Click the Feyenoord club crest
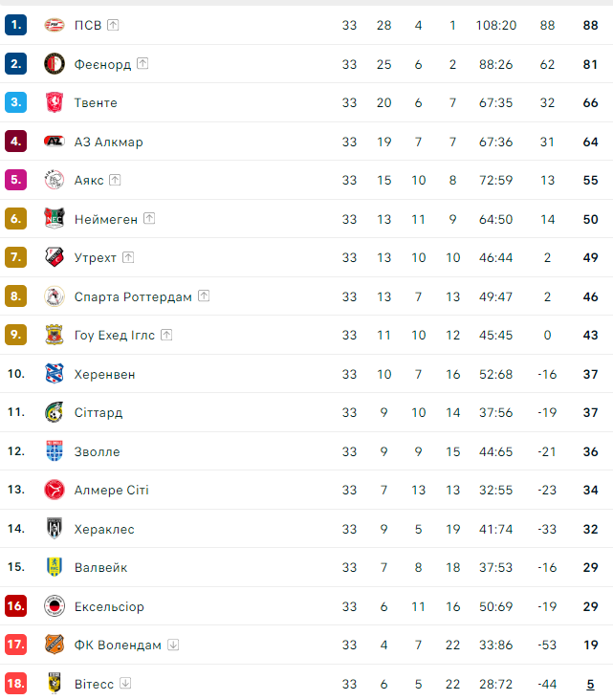 (x=54, y=64)
